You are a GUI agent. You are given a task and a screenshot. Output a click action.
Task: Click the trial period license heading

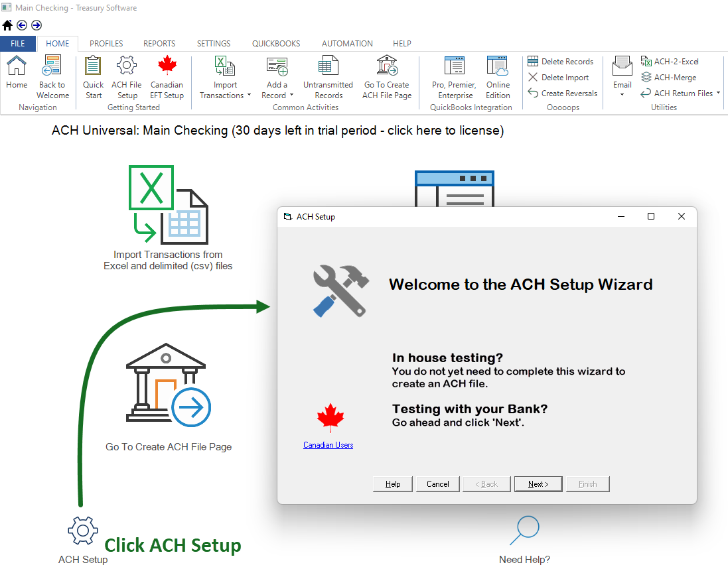pos(277,131)
